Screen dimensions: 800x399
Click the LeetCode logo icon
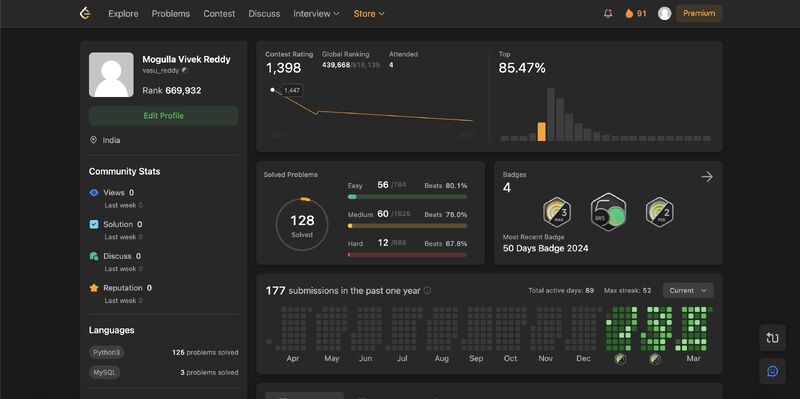click(x=85, y=14)
